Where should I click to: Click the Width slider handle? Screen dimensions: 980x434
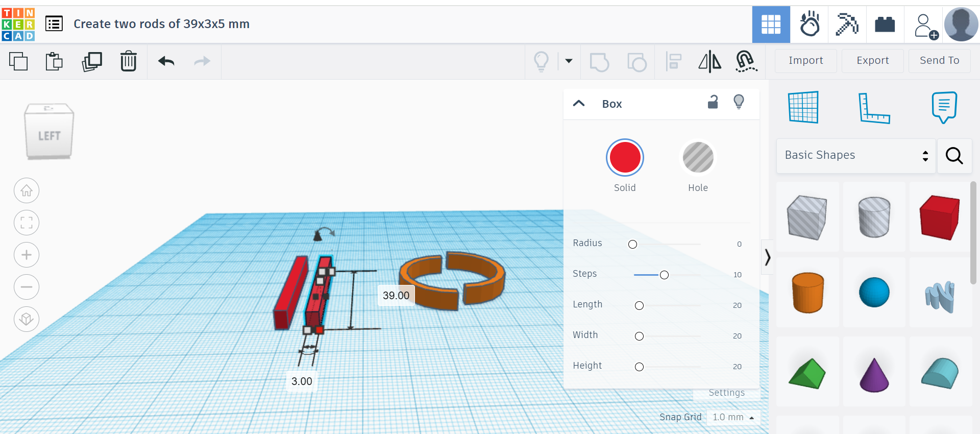(x=639, y=336)
